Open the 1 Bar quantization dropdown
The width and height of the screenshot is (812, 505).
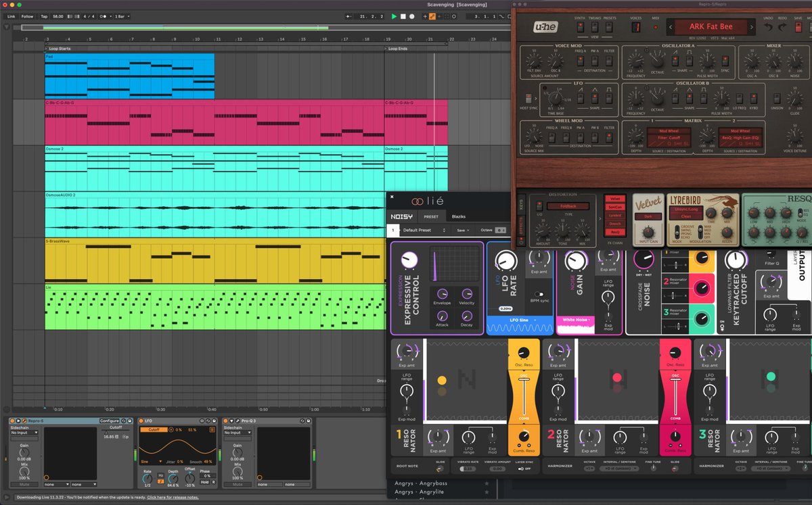(122, 16)
